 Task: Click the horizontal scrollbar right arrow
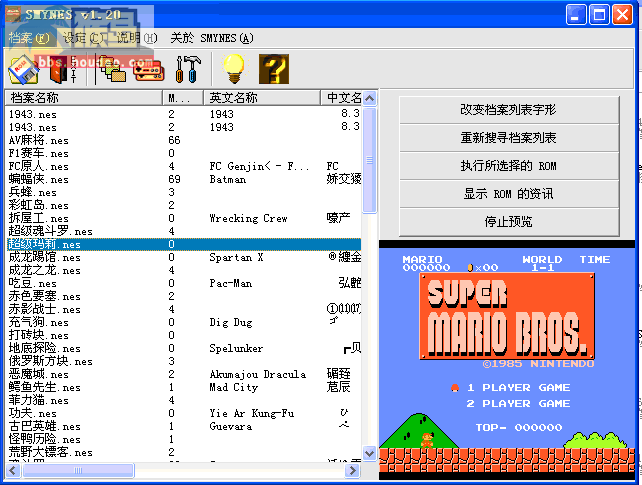[x=352, y=470]
